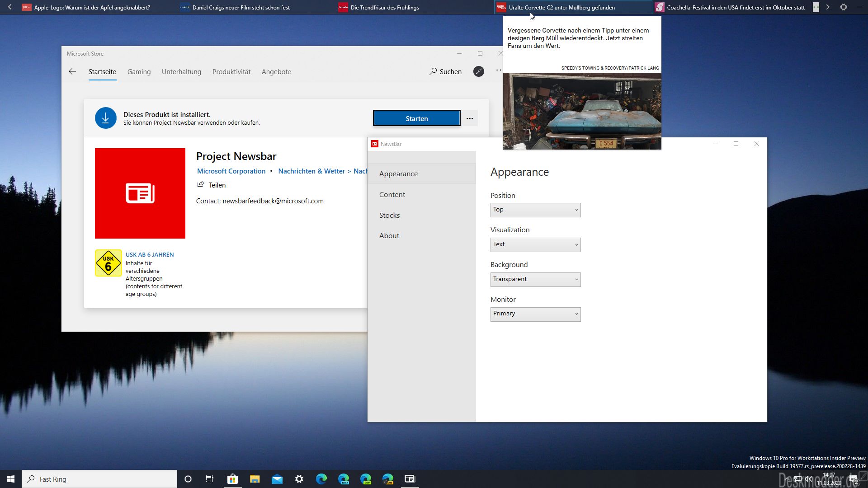The width and height of the screenshot is (868, 488).
Task: Open the more options button beside Starten
Action: tap(470, 118)
